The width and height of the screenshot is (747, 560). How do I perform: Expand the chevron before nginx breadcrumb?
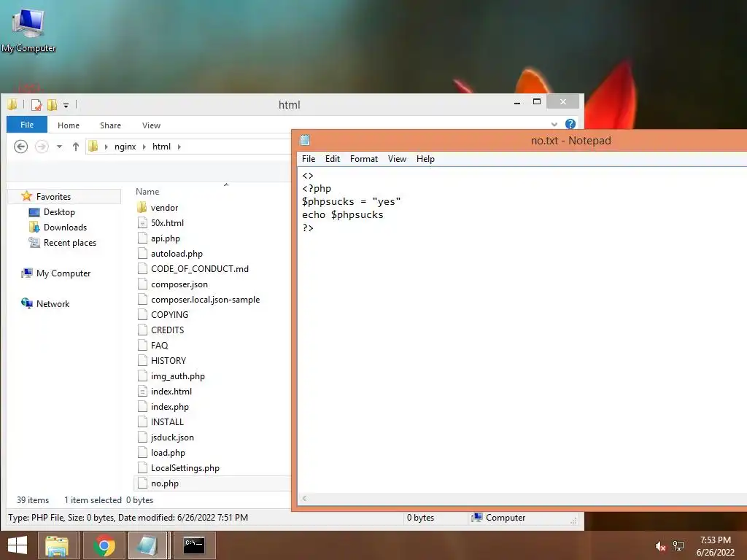click(x=107, y=147)
